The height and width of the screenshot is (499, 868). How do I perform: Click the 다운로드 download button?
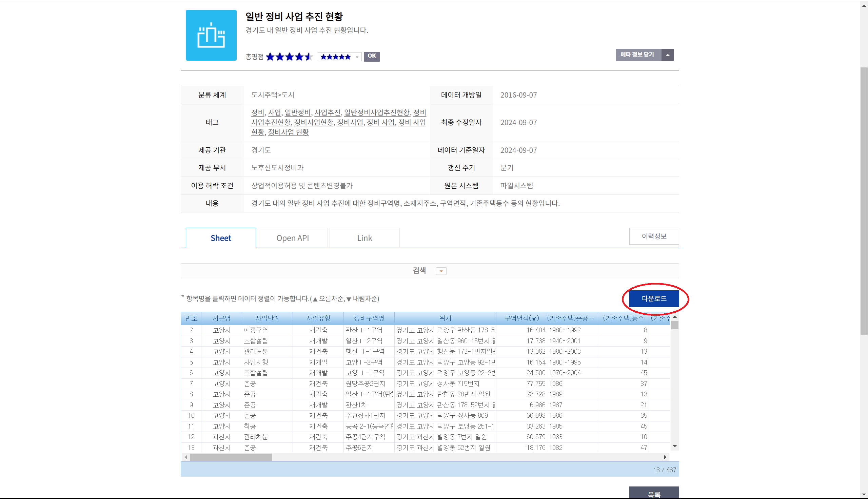(x=654, y=298)
